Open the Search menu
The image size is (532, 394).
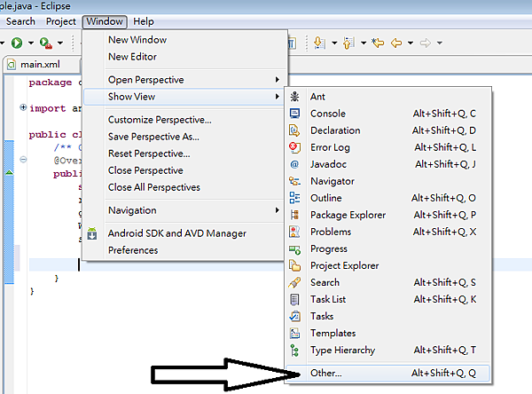[20, 21]
